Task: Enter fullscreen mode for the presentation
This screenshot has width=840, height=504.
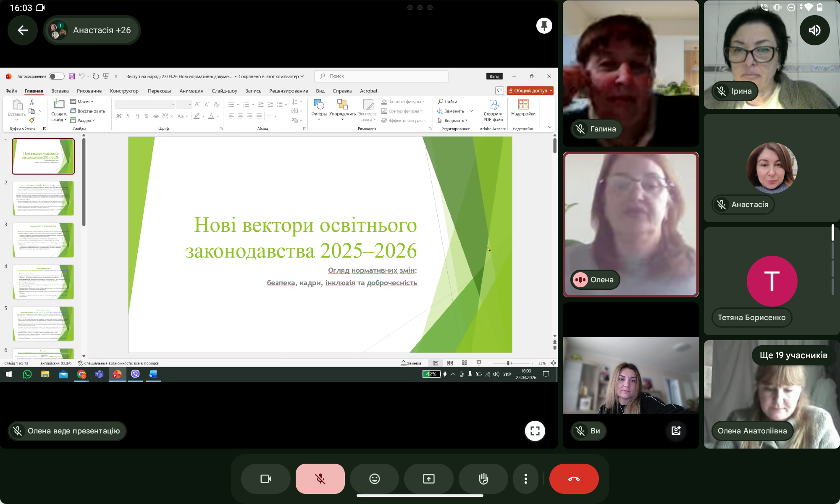Action: pos(535,431)
